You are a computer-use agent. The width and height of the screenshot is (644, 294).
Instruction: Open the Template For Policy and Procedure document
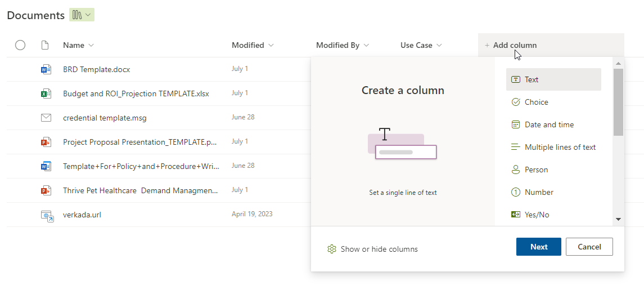coord(141,166)
